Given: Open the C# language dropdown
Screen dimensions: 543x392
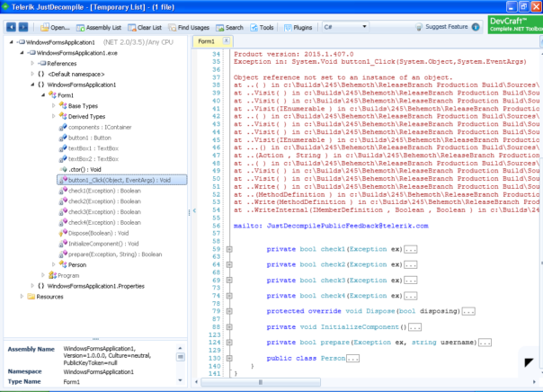Looking at the screenshot, I should click(x=345, y=27).
